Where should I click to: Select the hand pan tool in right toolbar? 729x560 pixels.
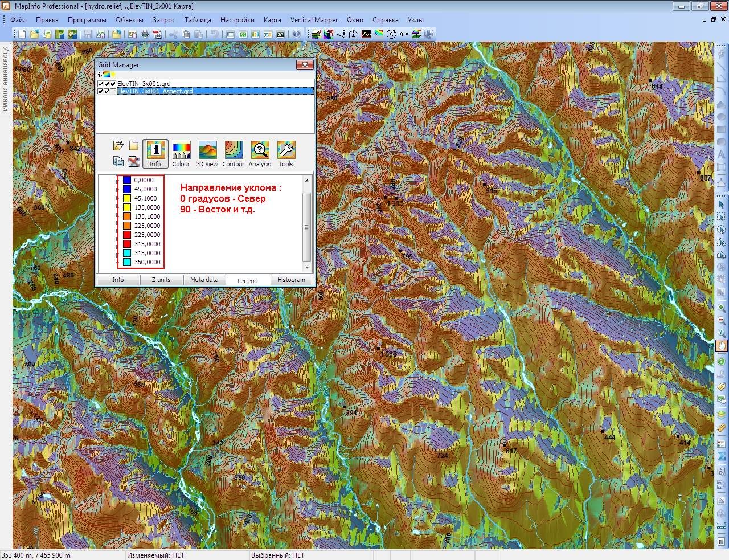pos(722,346)
